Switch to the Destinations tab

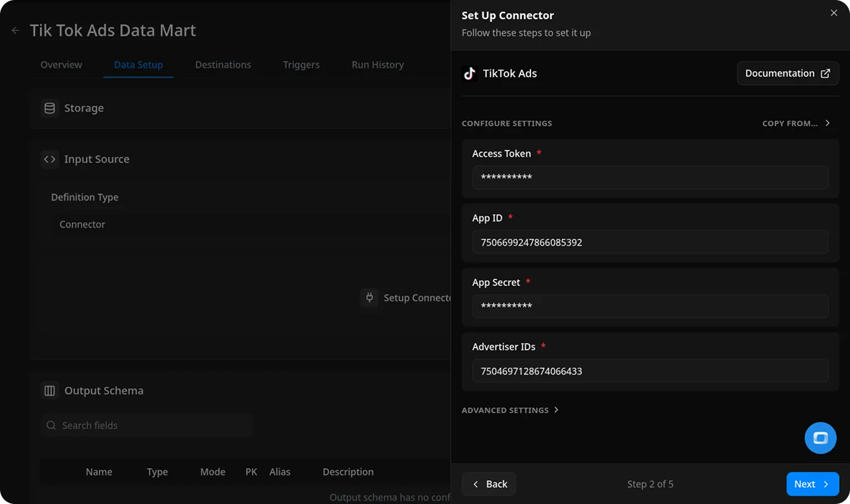[x=223, y=65]
